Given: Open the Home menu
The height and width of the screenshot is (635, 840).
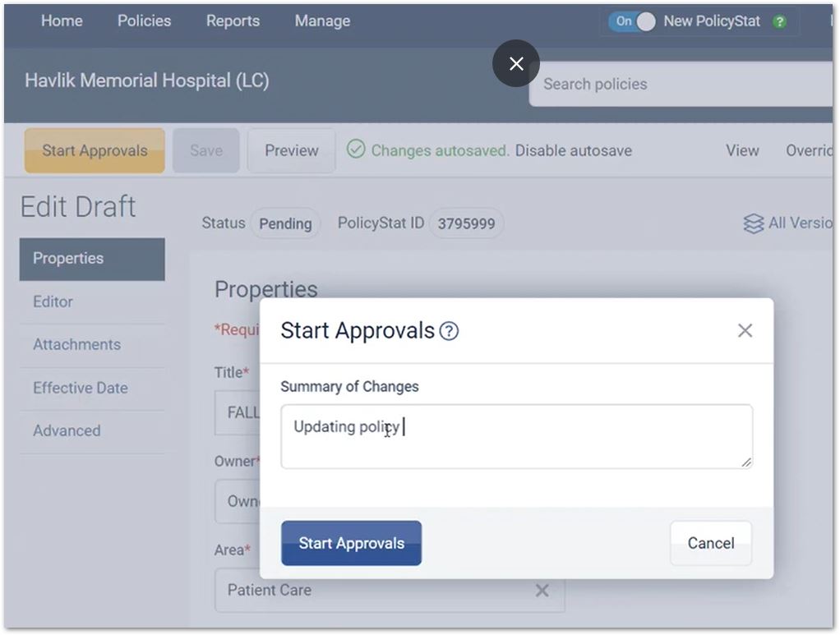Looking at the screenshot, I should [62, 21].
